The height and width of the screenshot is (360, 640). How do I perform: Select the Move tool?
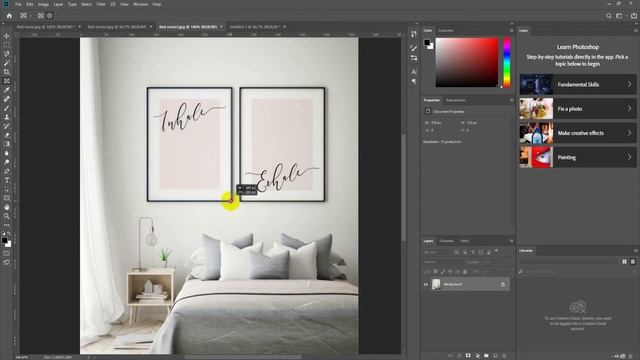pyautogui.click(x=7, y=36)
